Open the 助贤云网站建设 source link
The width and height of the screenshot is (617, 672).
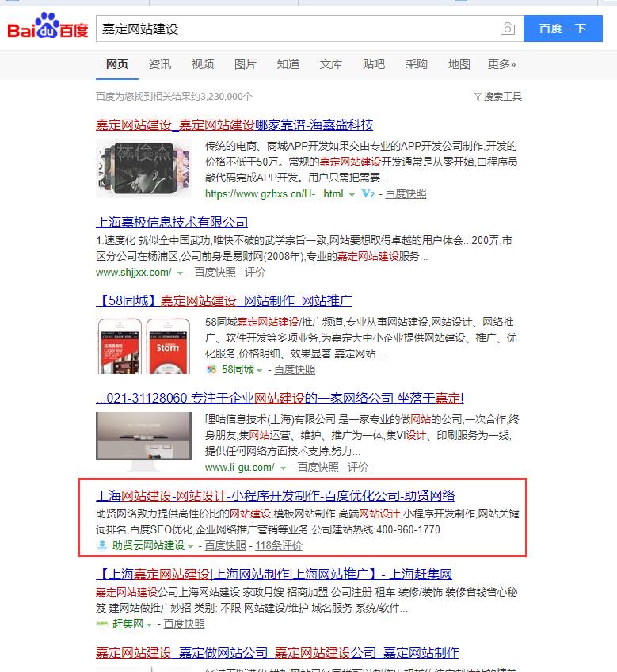pyautogui.click(x=148, y=545)
